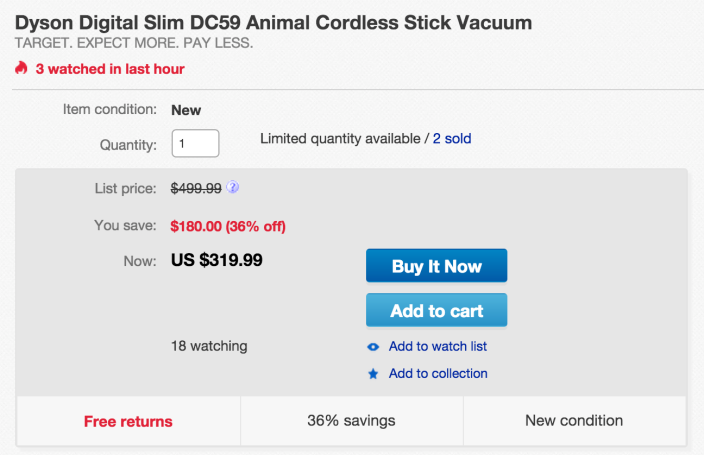Viewport: 704px width, 455px height.
Task: Click the Dyson DC59 vacuum product title
Action: pos(273,22)
